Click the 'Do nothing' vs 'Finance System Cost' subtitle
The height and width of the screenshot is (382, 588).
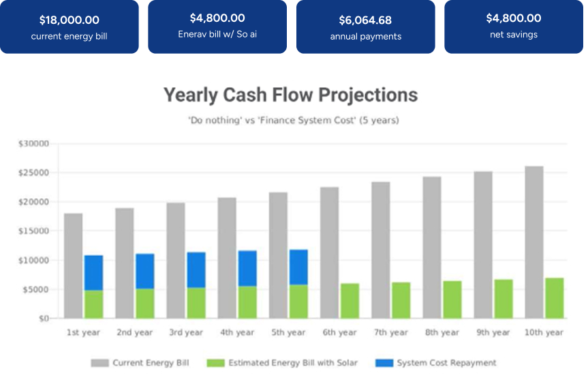click(x=294, y=121)
